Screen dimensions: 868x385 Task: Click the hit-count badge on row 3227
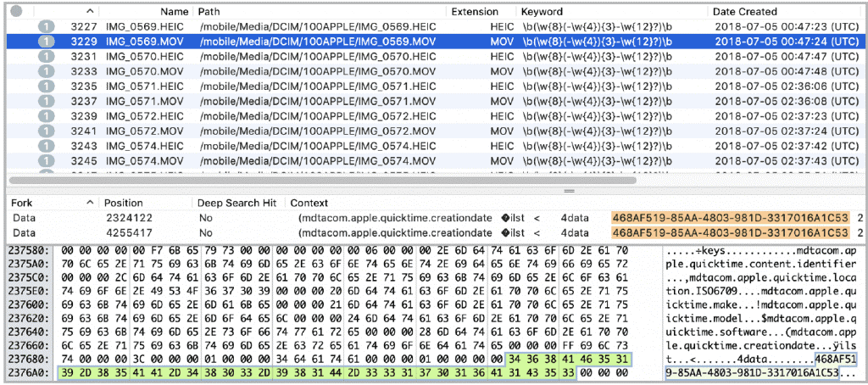[x=46, y=26]
